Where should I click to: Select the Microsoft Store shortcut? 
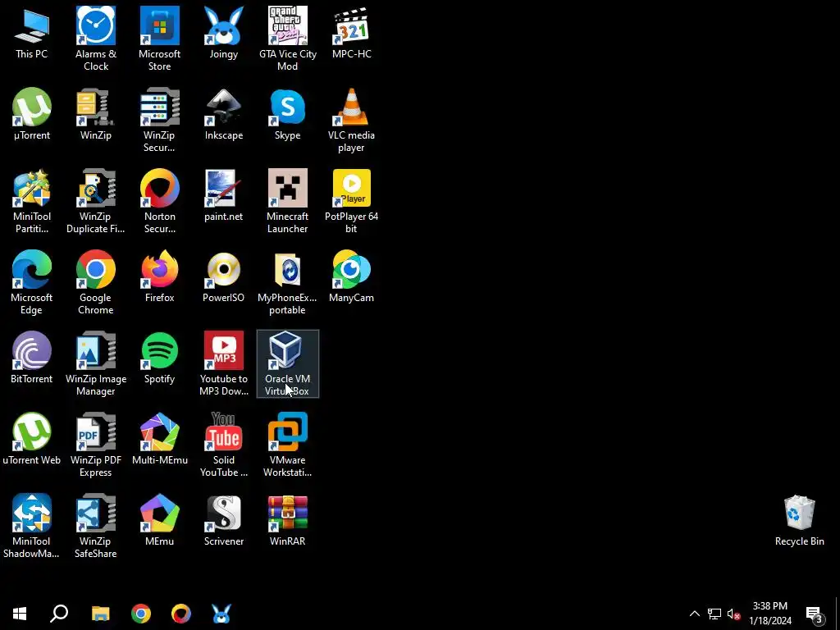coord(160,39)
